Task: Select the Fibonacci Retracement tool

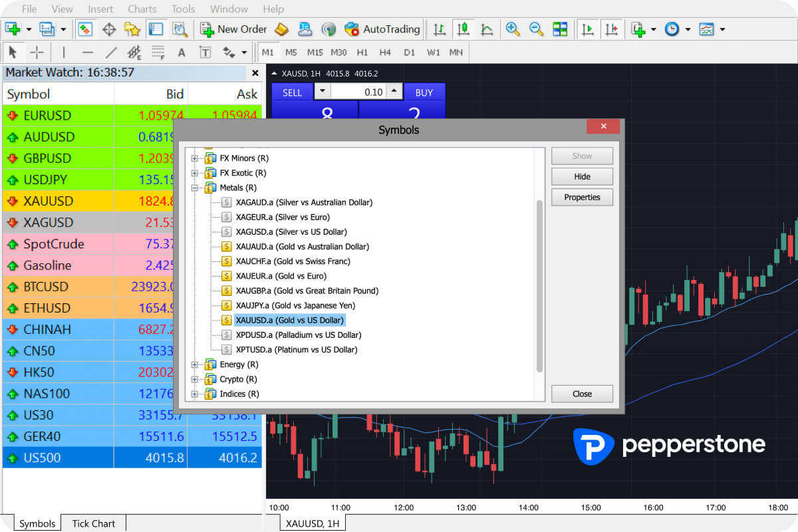Action: point(158,52)
